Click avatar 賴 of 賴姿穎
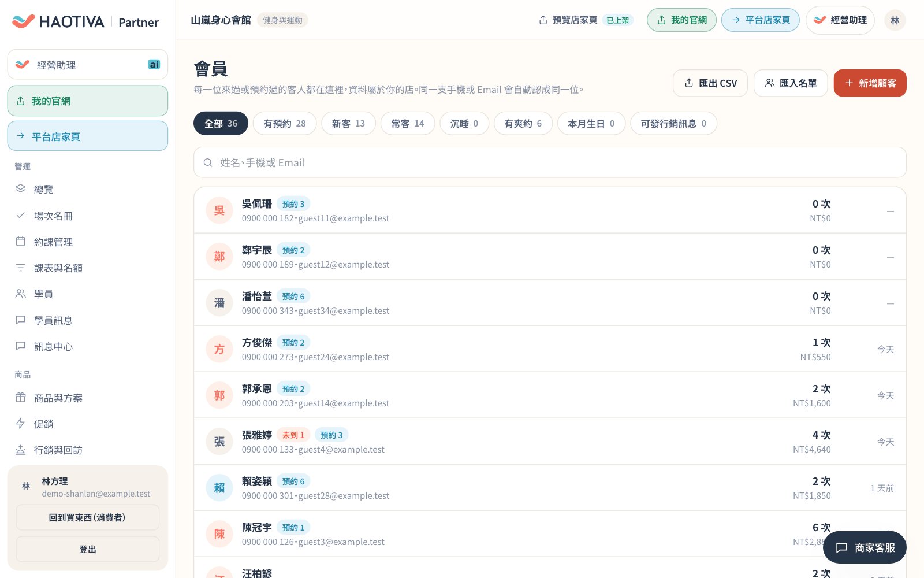This screenshot has height=578, width=924. [219, 488]
